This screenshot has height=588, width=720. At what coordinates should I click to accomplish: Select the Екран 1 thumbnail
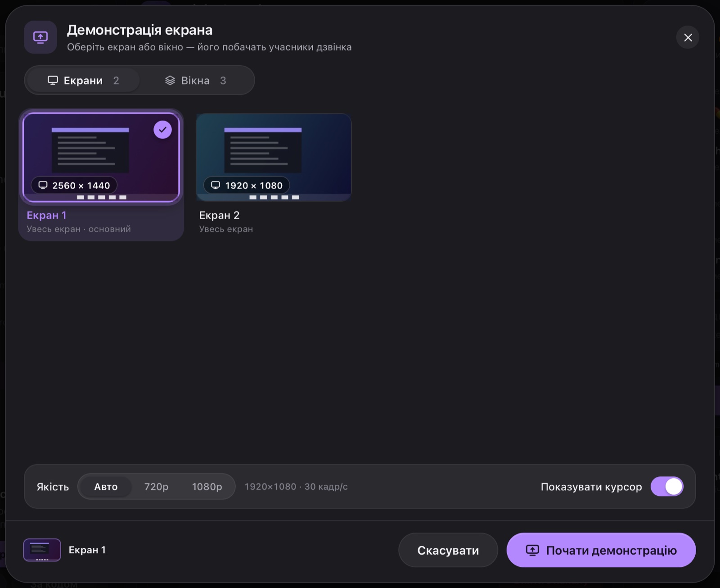tap(101, 157)
